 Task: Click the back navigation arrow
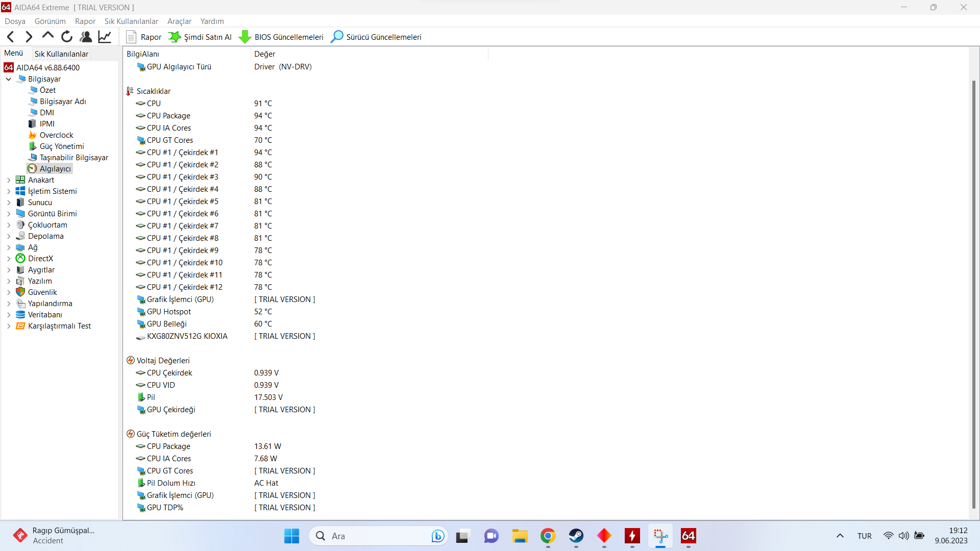11,37
